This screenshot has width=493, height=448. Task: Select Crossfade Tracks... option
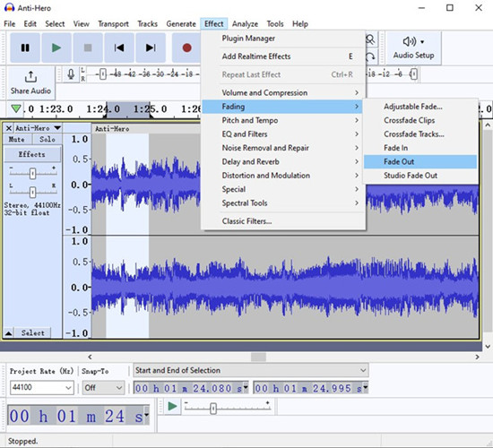point(420,134)
